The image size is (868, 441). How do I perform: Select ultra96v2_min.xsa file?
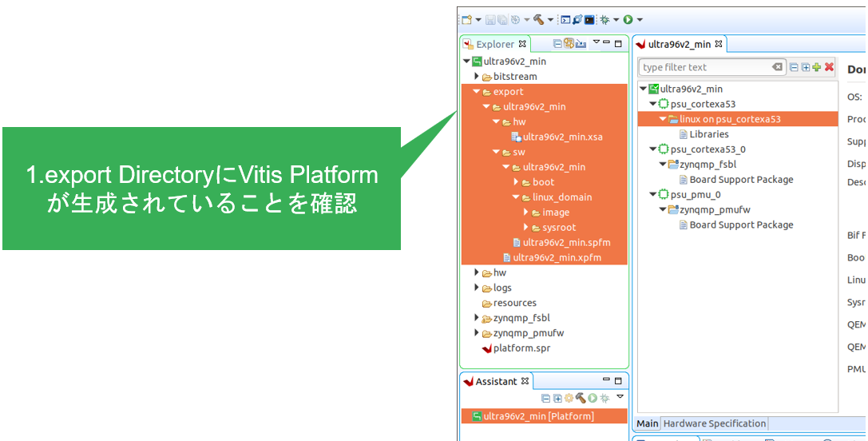(x=557, y=137)
